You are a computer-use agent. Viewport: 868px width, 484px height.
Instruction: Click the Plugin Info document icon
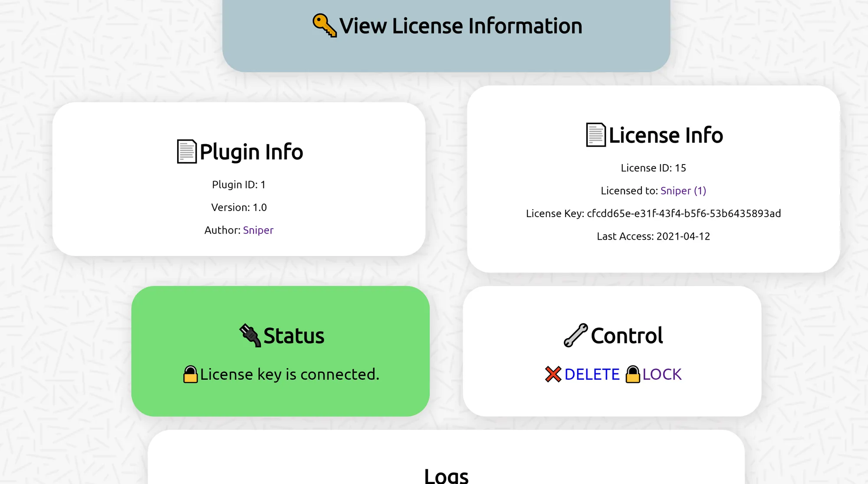pos(187,151)
